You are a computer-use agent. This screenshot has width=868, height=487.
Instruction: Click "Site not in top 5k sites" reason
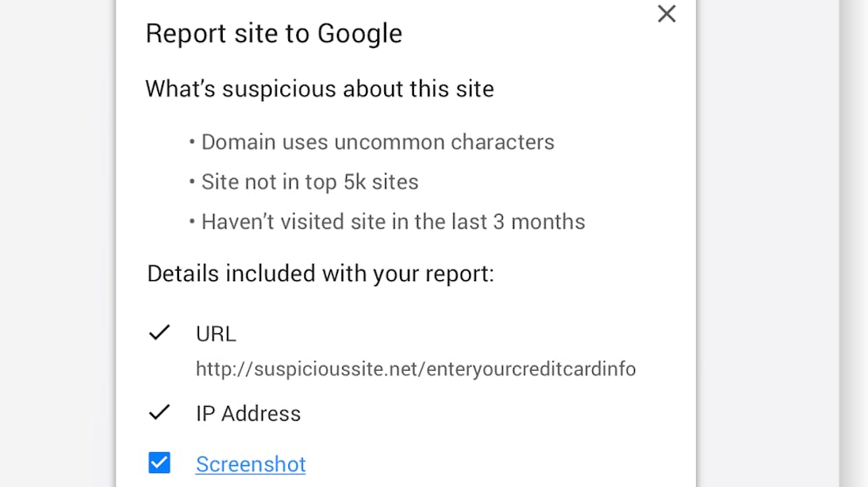point(310,182)
